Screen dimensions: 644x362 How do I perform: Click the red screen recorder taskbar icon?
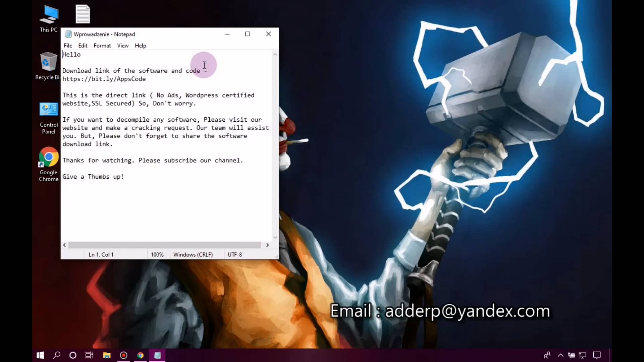pyautogui.click(x=123, y=355)
